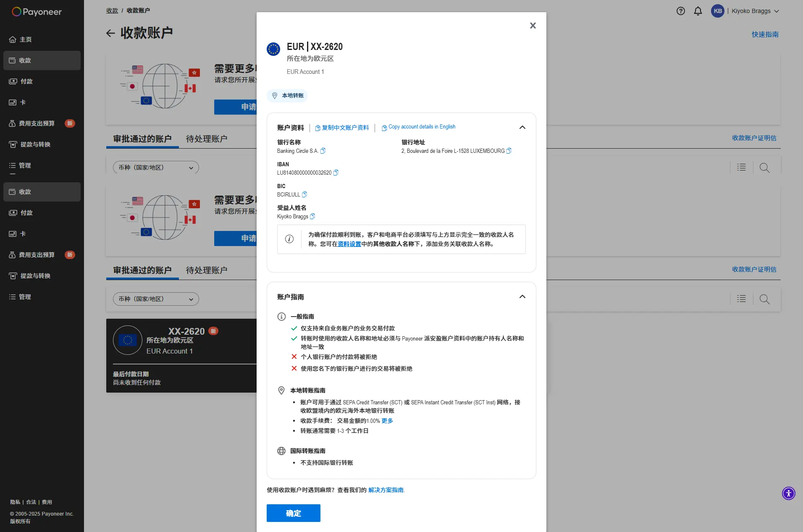
Task: Open the lower 管理 sidebar item
Action: 42,297
